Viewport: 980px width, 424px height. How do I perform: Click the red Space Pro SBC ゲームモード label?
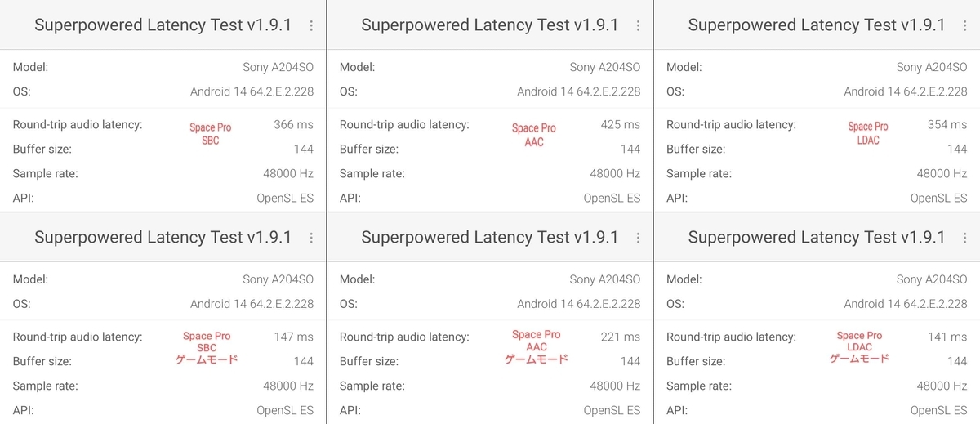pyautogui.click(x=207, y=348)
